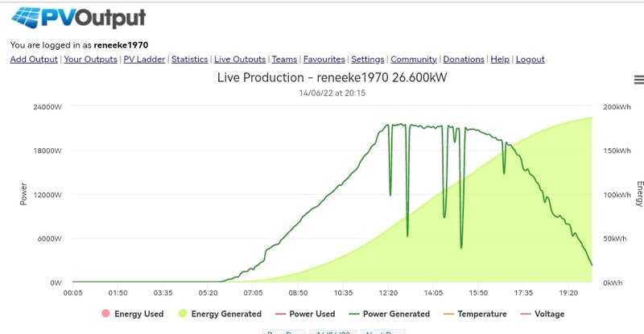
Task: Toggle the Energy Used legend marker
Action: click(105, 314)
